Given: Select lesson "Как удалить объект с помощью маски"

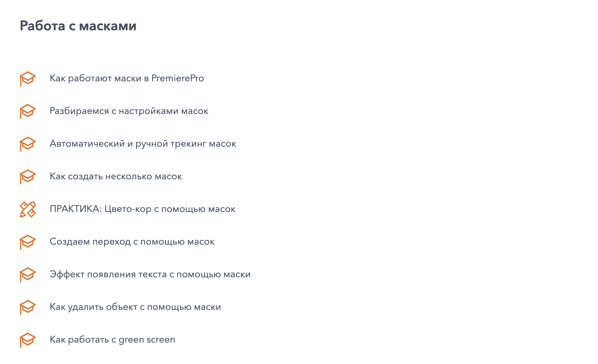Looking at the screenshot, I should point(135,307).
